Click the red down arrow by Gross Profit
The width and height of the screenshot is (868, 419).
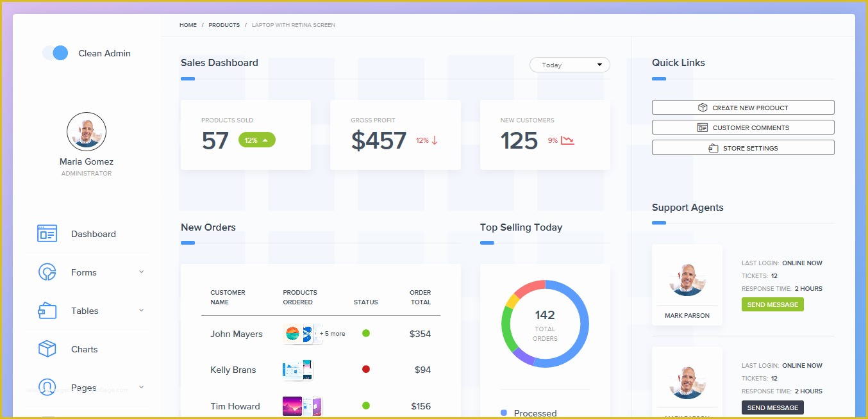(434, 140)
